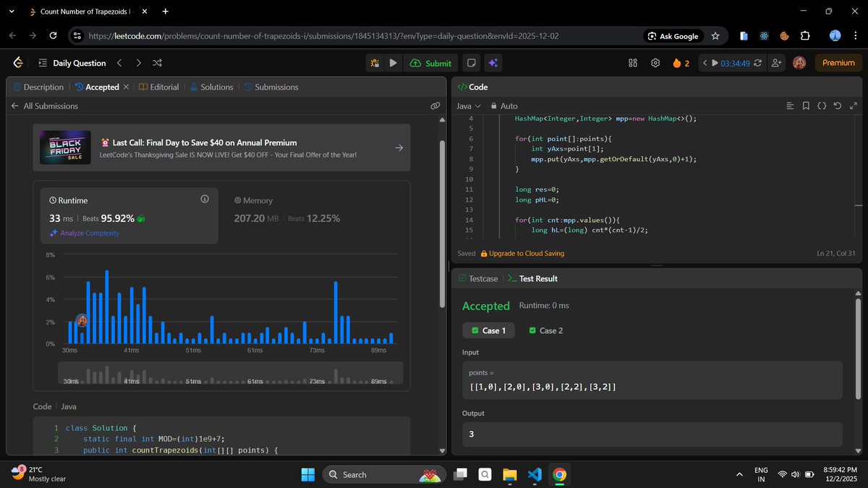Copy the submission link icon

pyautogui.click(x=435, y=106)
